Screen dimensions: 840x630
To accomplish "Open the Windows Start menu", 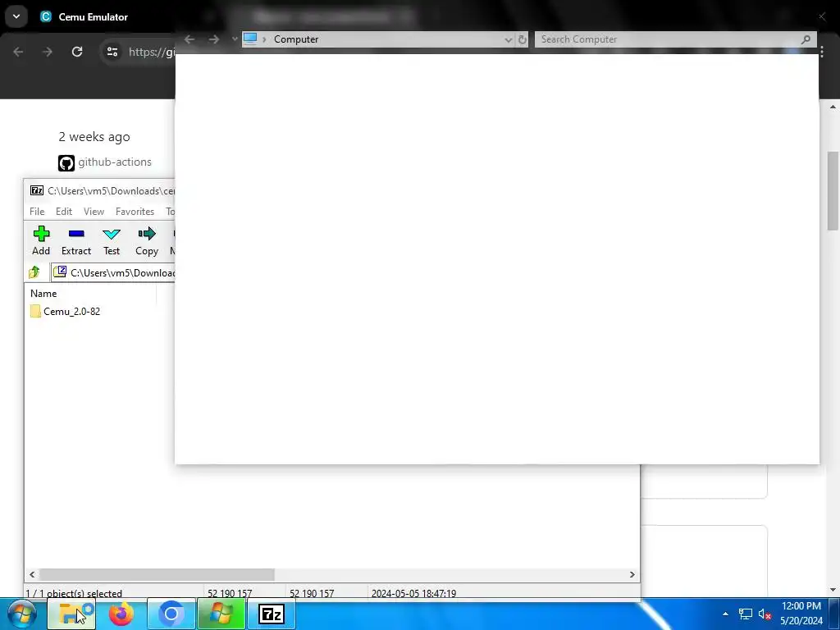I will point(22,614).
